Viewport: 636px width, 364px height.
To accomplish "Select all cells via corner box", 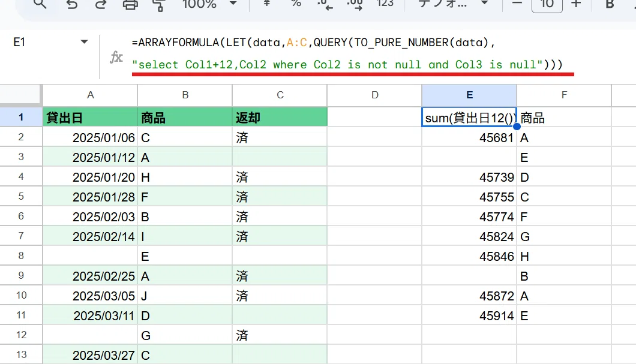I will pyautogui.click(x=21, y=95).
